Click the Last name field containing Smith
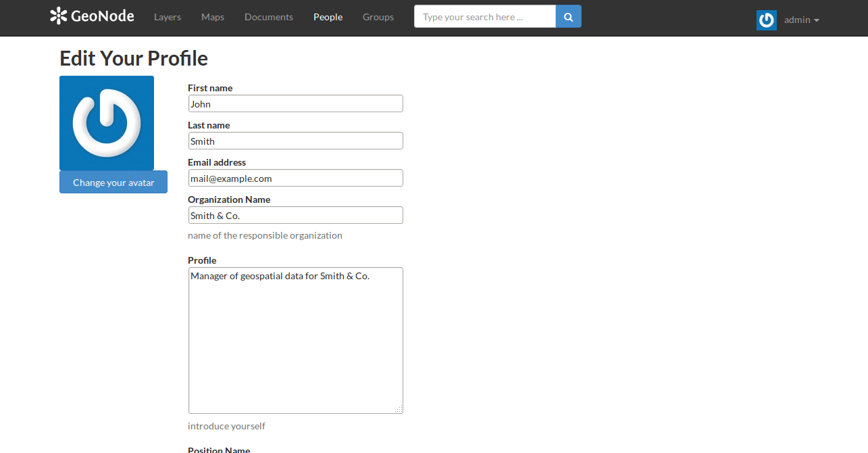This screenshot has height=453, width=868. 296,141
